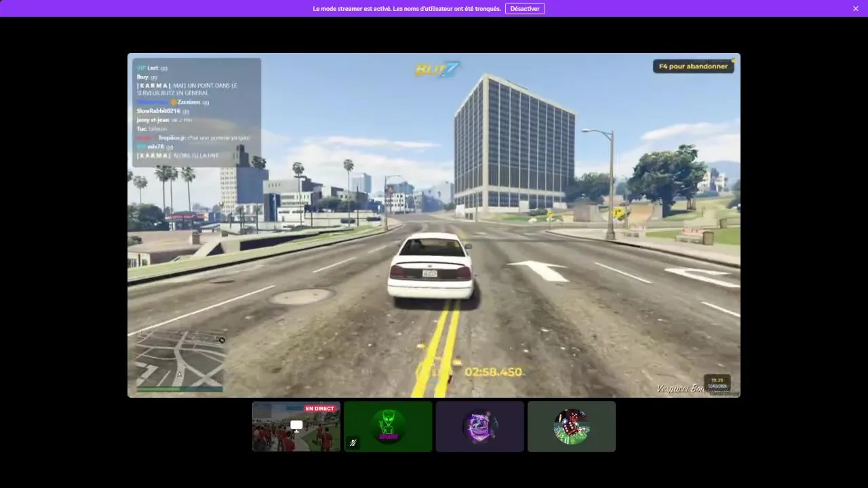The height and width of the screenshot is (488, 868).
Task: Click the minimap in the game view
Action: tap(180, 361)
